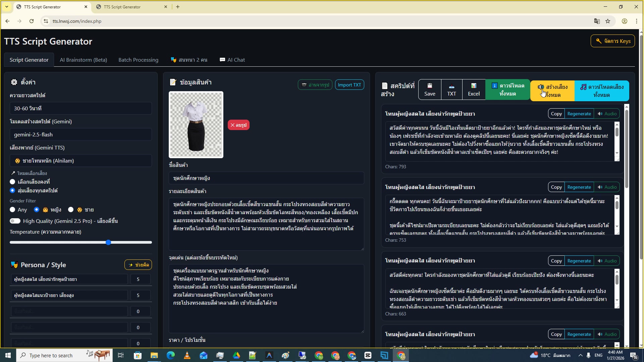
Task: Export scripts with the TXT icon button
Action: point(451,89)
